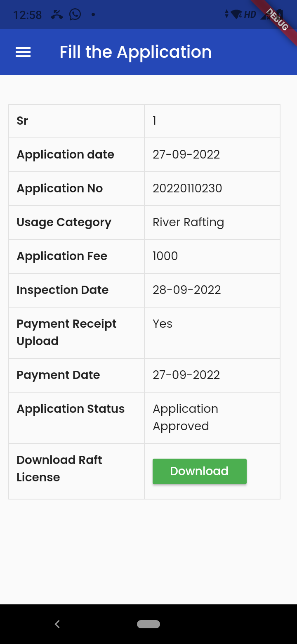The image size is (297, 644).
Task: Tap the Wi-Fi signal status icon
Action: (236, 15)
